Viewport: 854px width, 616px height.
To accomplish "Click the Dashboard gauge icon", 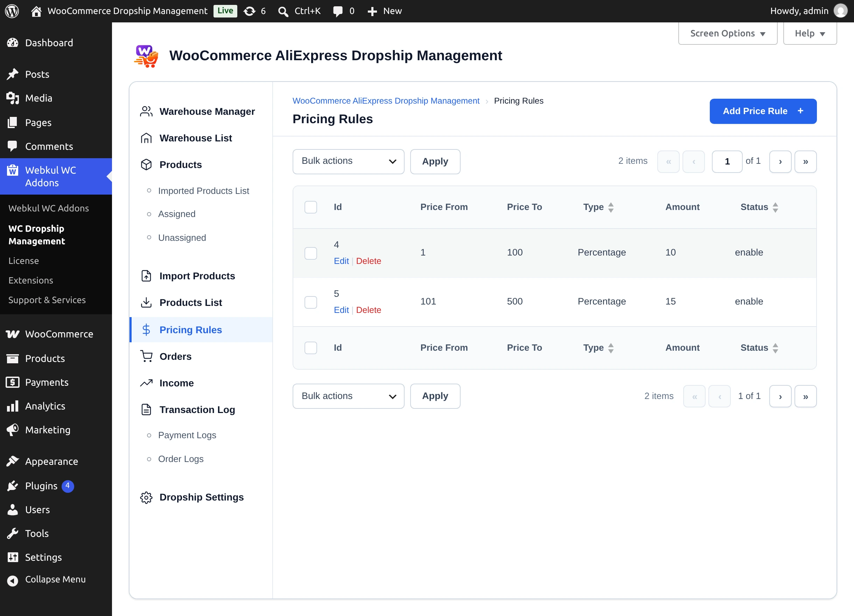I will point(13,43).
